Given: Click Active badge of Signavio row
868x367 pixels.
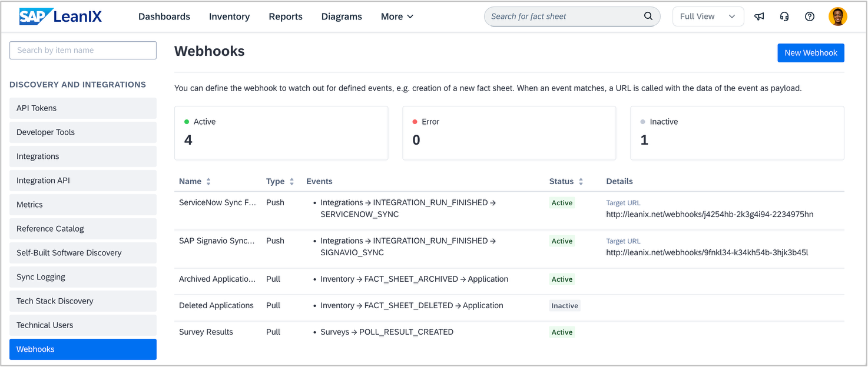Looking at the screenshot, I should (562, 241).
